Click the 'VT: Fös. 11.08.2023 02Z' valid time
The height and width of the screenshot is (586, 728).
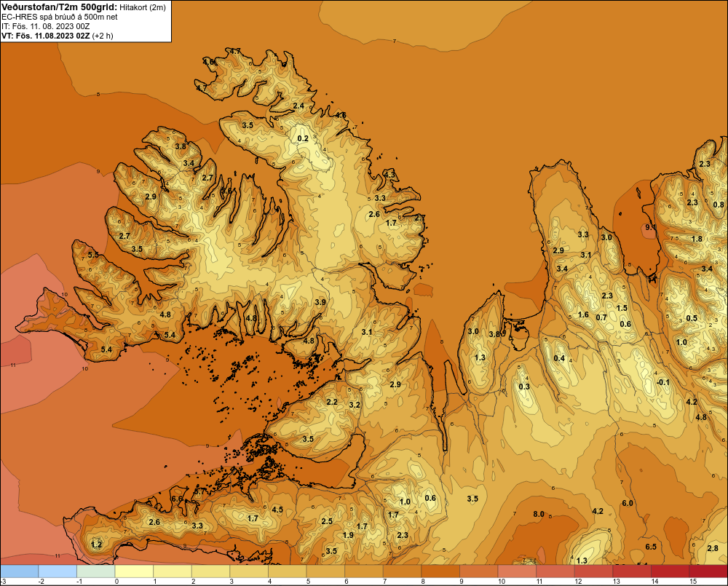[45, 36]
